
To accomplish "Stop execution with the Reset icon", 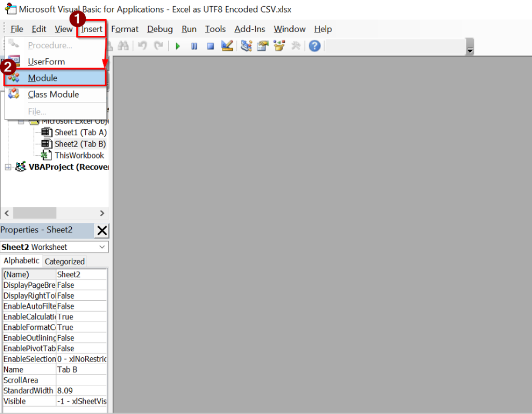I will click(x=210, y=46).
